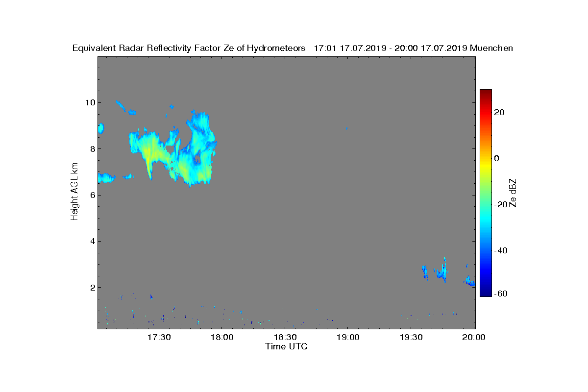
Task: Click the height tick label 8
Action: point(92,148)
